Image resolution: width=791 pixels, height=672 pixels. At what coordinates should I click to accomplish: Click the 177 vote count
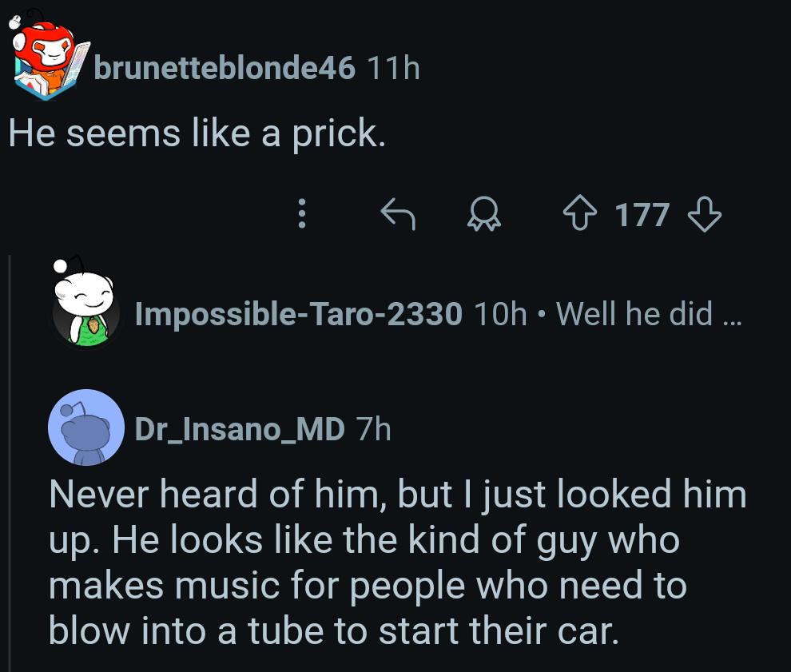coord(642,214)
